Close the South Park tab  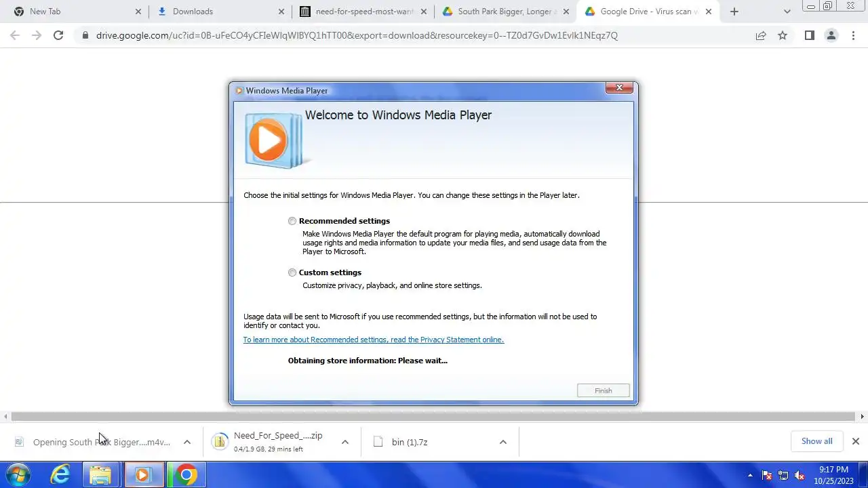[566, 12]
